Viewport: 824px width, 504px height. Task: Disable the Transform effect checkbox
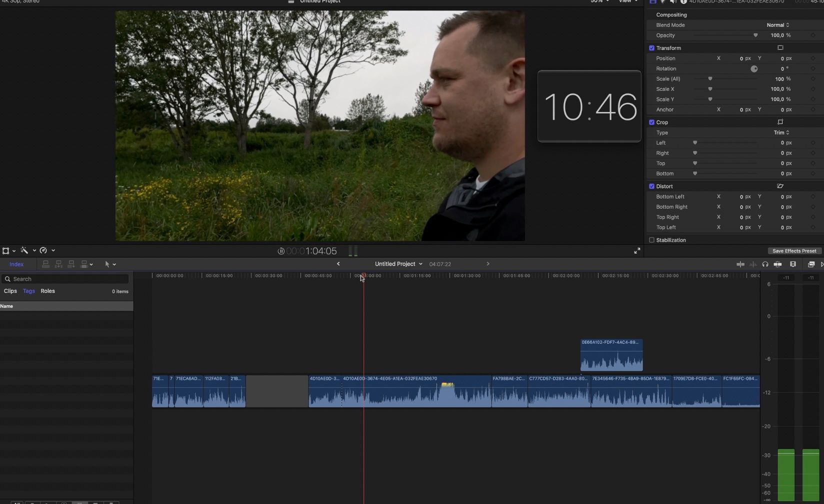click(x=651, y=48)
